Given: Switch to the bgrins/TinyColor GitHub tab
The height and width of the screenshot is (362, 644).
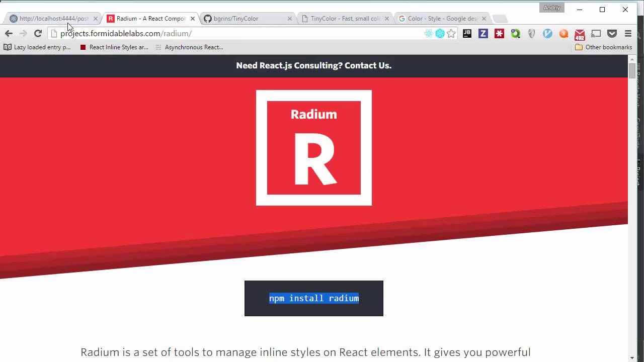Looking at the screenshot, I should pyautogui.click(x=235, y=19).
